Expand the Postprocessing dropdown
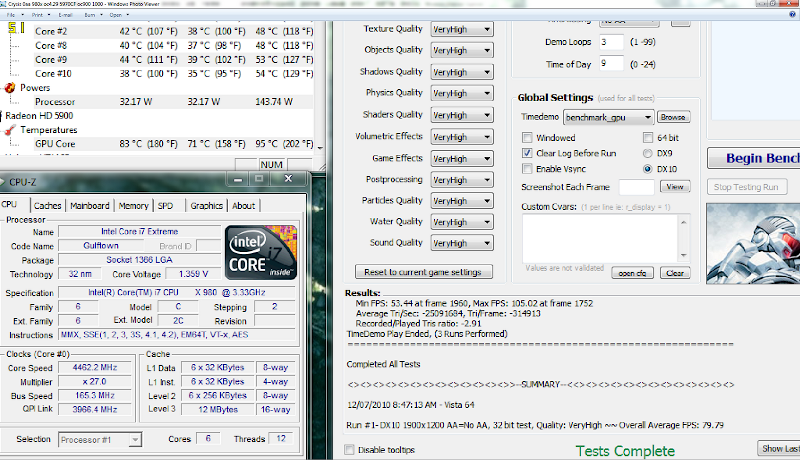Viewport: 800px width, 460px height. [x=462, y=180]
